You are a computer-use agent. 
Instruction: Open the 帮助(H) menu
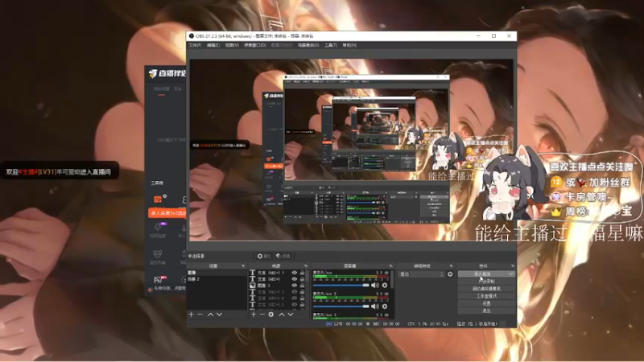[x=349, y=45]
